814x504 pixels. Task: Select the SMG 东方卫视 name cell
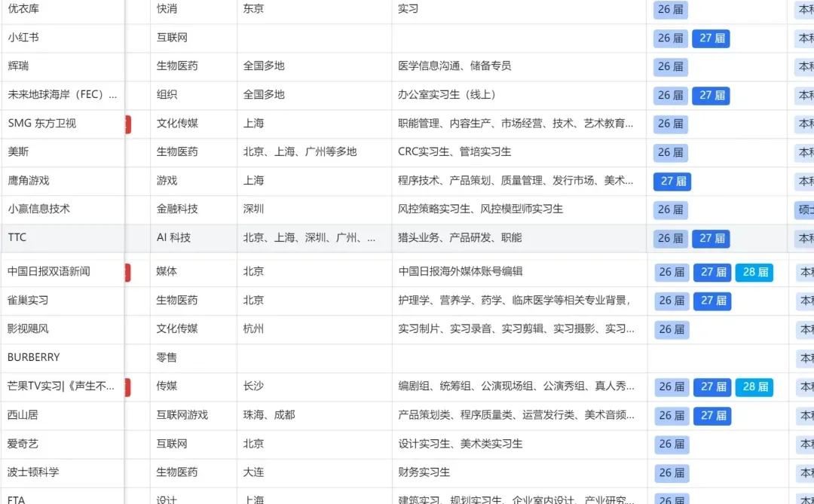42,123
